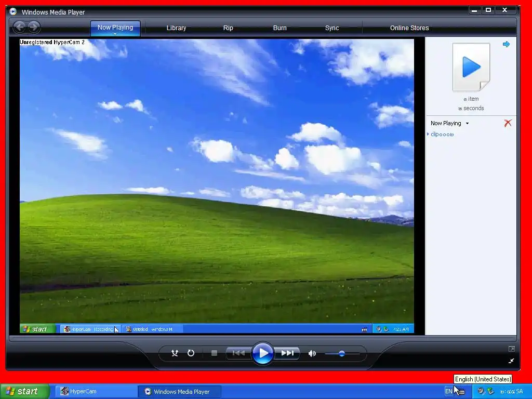The image size is (532, 399).
Task: Click the system tray clock
Action: (512, 392)
